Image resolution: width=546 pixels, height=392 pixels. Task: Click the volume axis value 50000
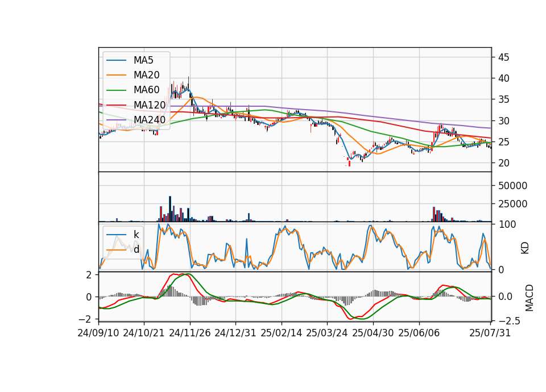pyautogui.click(x=512, y=186)
